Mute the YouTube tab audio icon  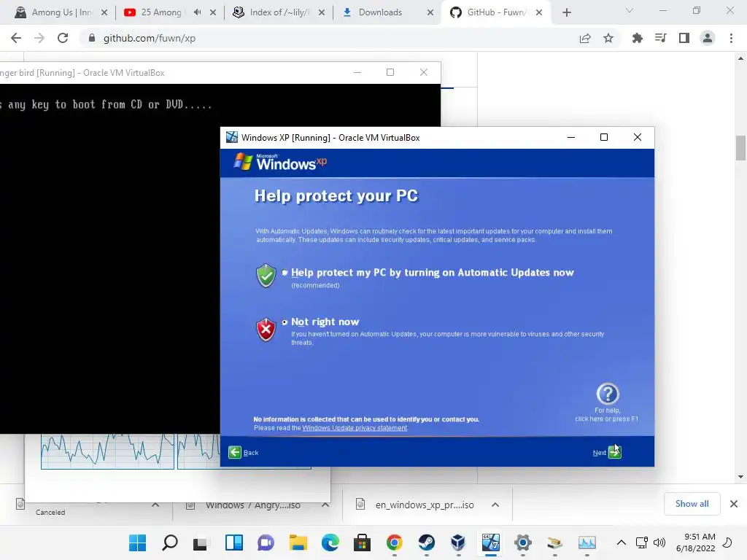[197, 12]
